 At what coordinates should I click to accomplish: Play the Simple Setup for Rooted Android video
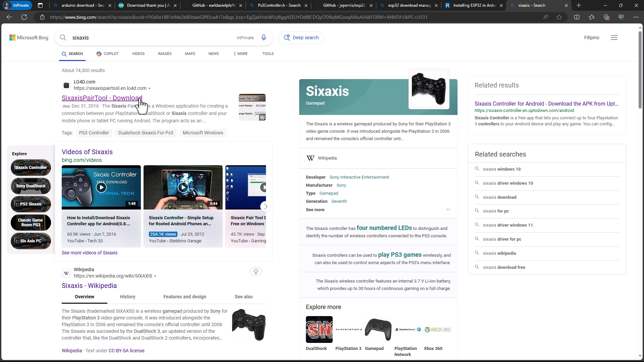pyautogui.click(x=183, y=187)
